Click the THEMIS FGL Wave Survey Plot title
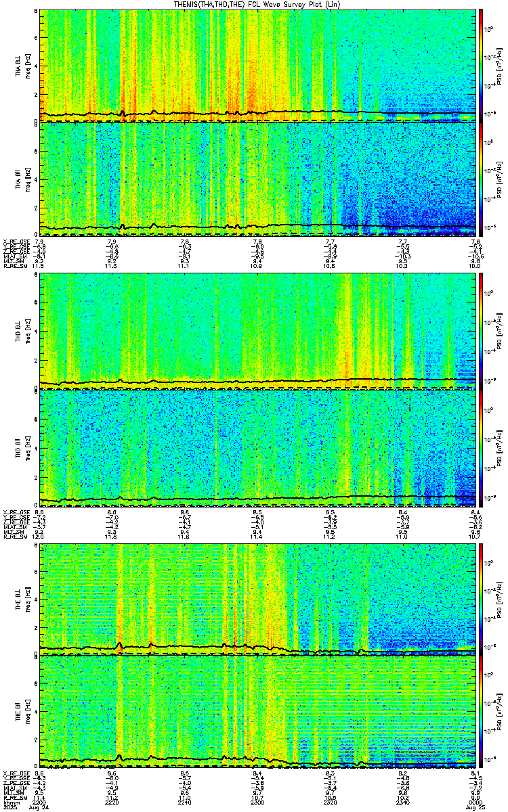 pyautogui.click(x=255, y=4)
